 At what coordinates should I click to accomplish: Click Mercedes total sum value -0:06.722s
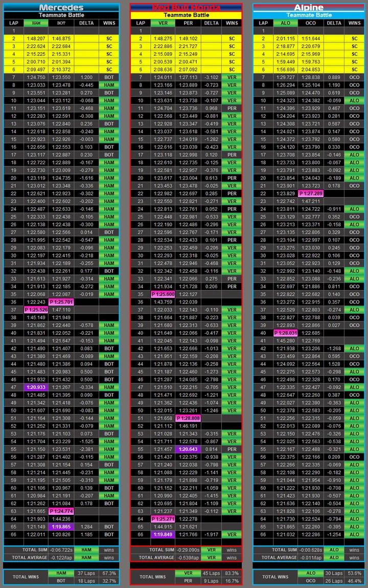click(61, 550)
